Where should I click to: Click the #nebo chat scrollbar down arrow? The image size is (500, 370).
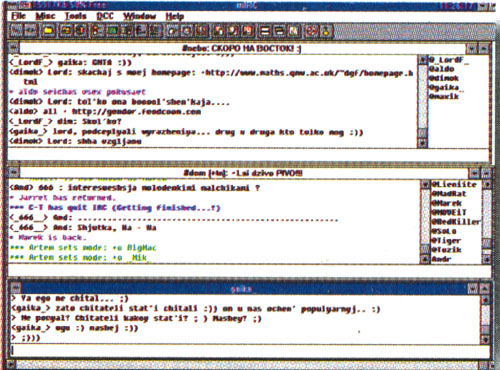pos(422,143)
